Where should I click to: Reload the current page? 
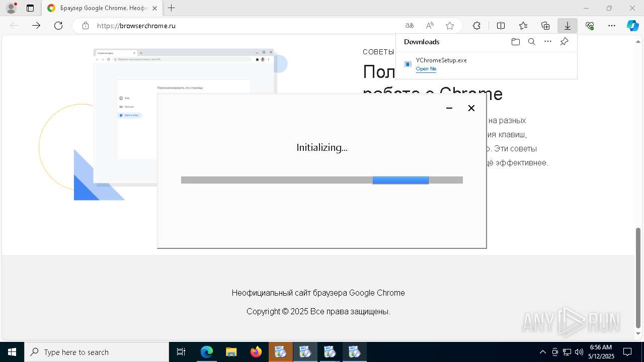[x=58, y=26]
